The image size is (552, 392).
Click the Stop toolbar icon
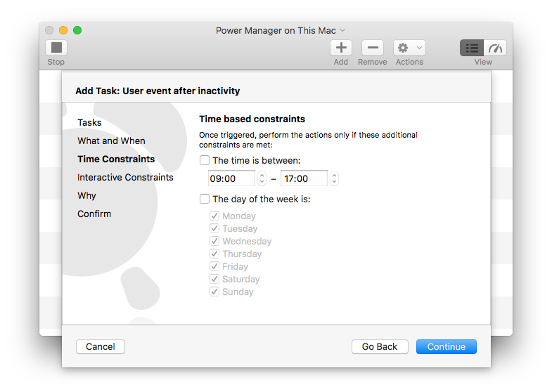pos(56,48)
